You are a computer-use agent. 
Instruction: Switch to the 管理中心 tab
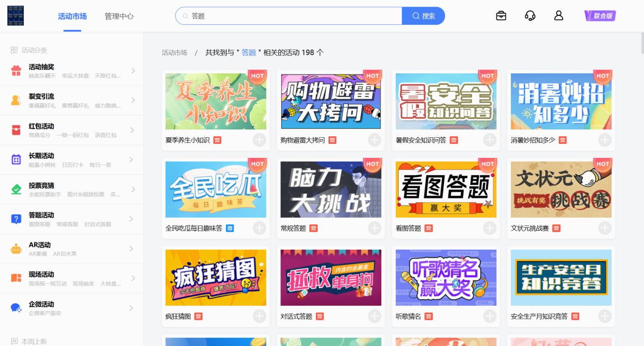tap(119, 16)
